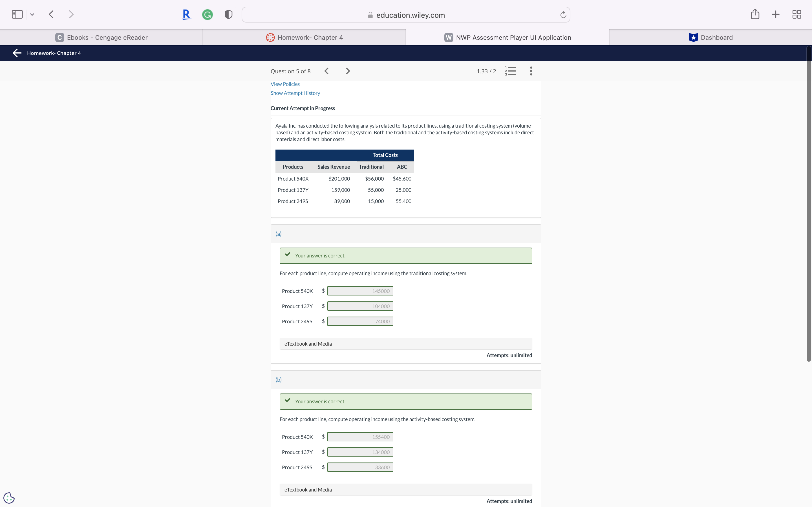Click the three-dot overflow menu icon

click(531, 71)
